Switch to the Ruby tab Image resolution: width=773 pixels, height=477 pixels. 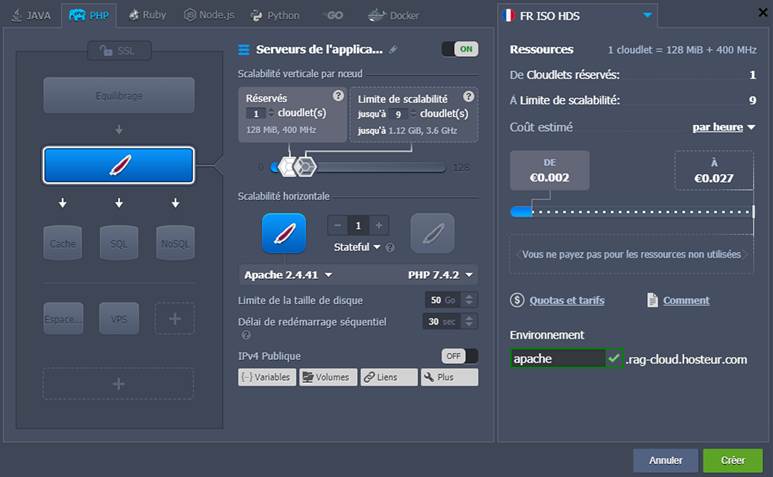tap(147, 16)
